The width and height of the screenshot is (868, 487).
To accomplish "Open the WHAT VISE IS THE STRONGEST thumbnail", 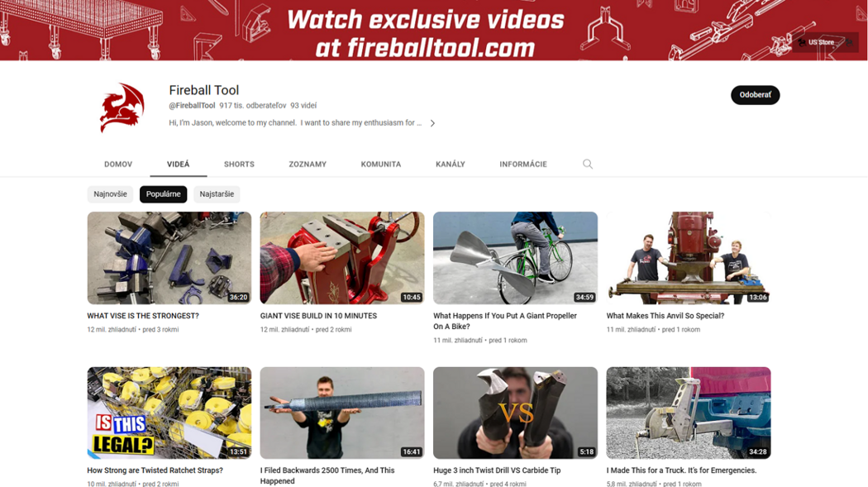I will click(169, 258).
